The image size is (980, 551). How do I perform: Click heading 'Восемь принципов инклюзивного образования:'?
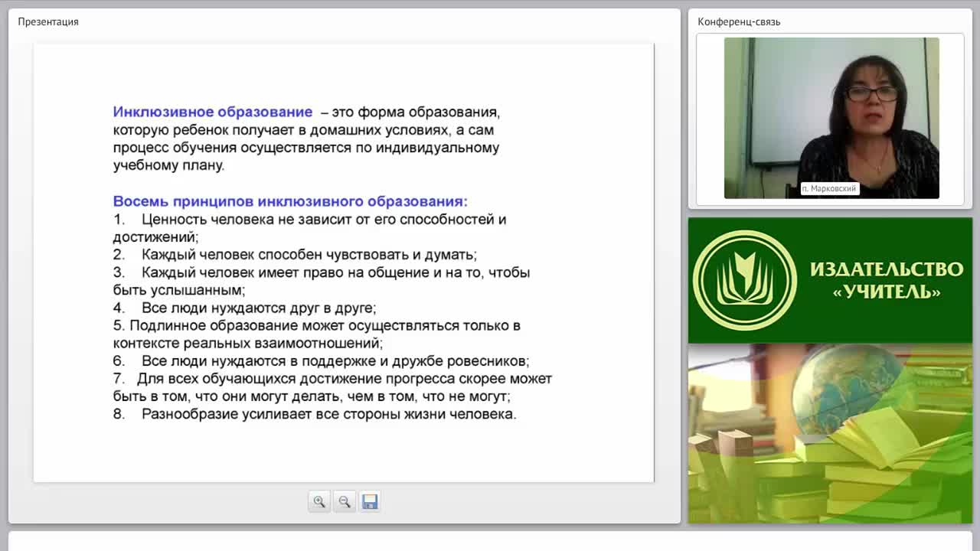click(x=290, y=201)
